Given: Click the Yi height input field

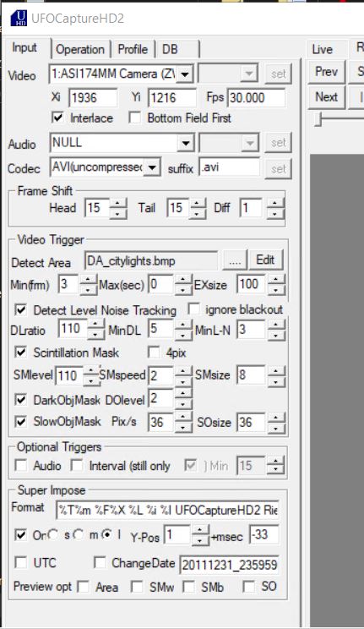Looking at the screenshot, I should coord(172,97).
